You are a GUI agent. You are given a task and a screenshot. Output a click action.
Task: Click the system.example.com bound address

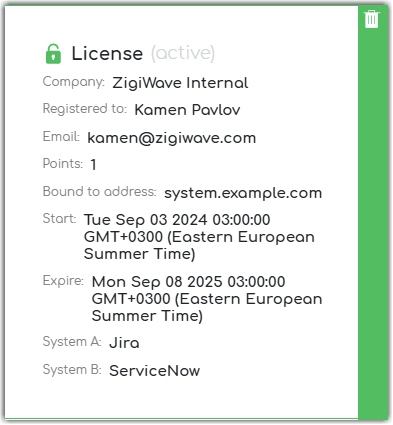(x=243, y=193)
